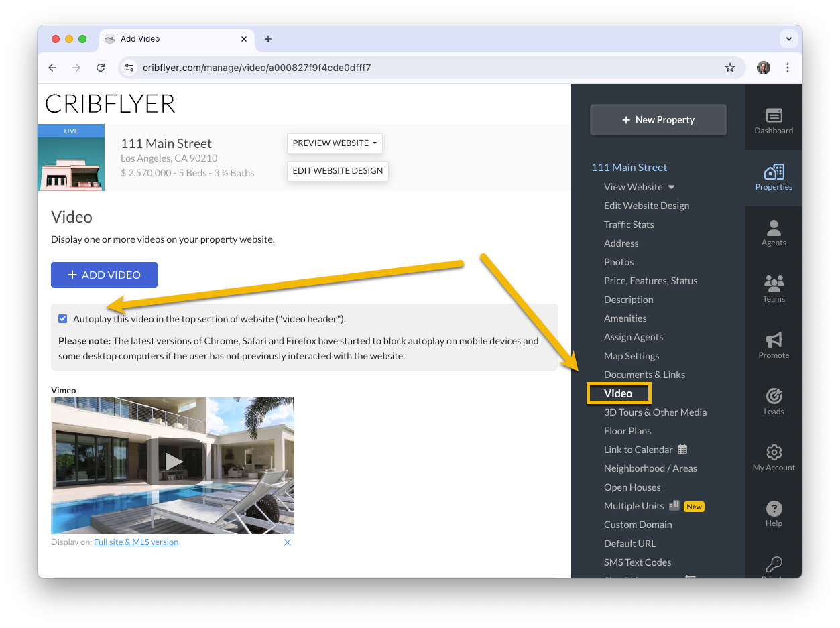Open Photos in the property menu
Image resolution: width=840 pixels, height=628 pixels.
point(619,262)
